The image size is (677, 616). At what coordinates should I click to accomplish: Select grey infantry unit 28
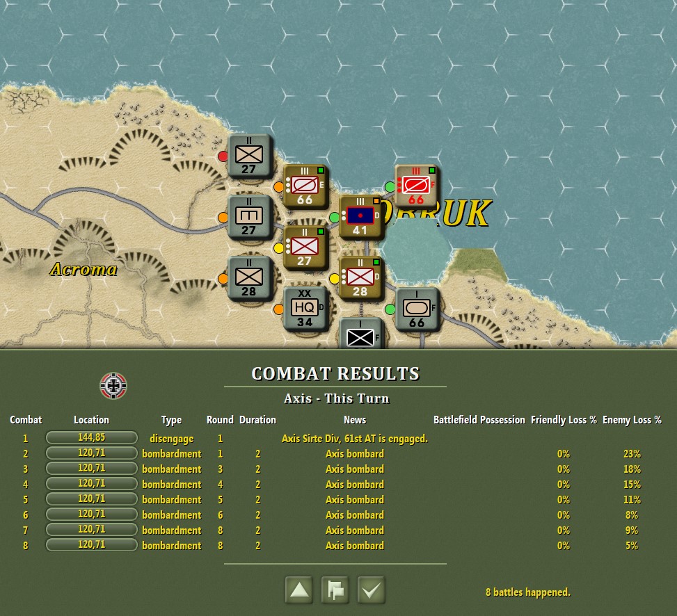250,278
